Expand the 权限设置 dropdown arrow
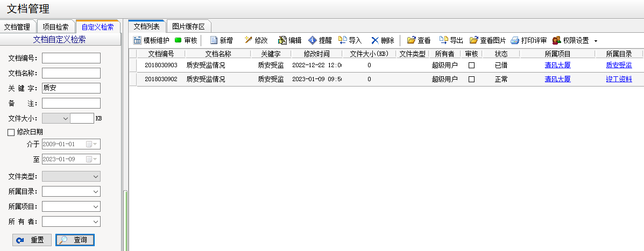This screenshot has height=251, width=644. coord(596,41)
